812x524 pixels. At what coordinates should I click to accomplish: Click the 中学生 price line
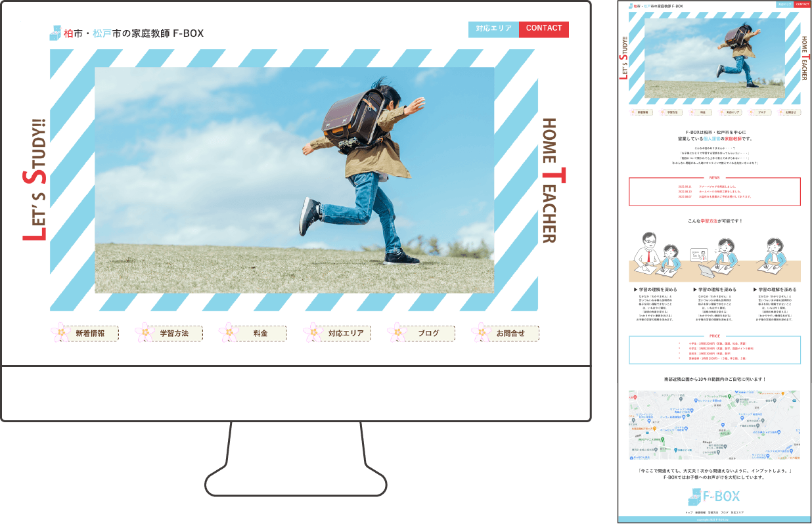[x=721, y=348]
